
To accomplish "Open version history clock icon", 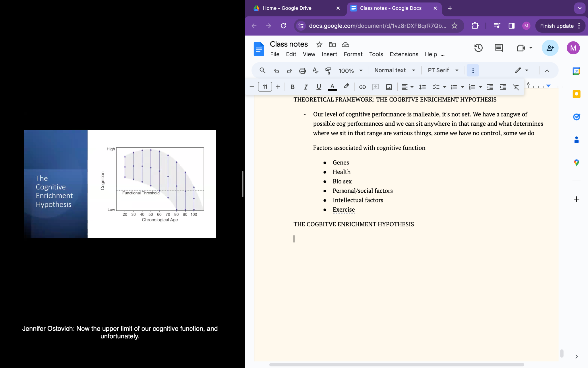I will pos(478,48).
